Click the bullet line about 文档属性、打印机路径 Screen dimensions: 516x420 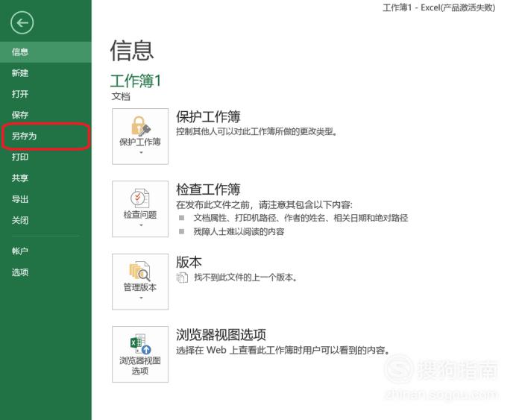click(301, 218)
